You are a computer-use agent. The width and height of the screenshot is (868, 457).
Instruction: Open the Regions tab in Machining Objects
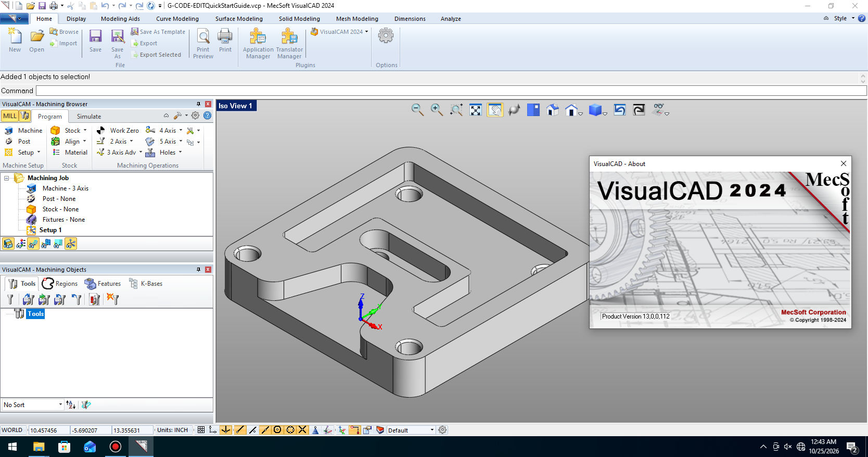(60, 284)
